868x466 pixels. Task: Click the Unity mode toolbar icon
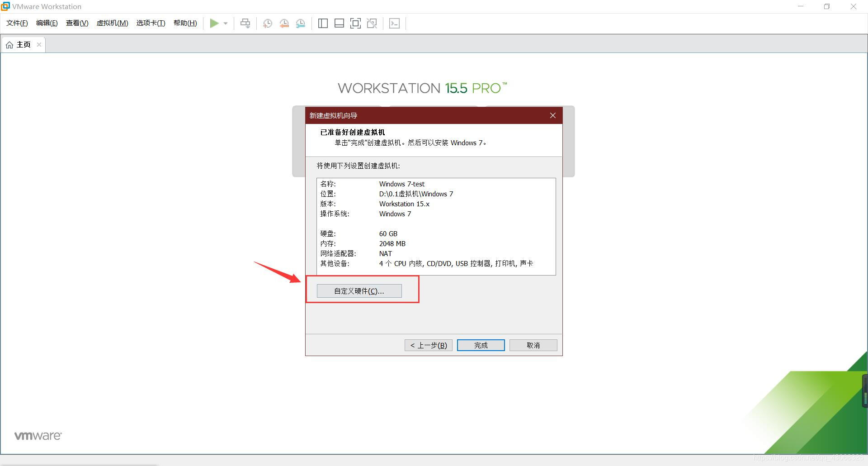pyautogui.click(x=372, y=24)
